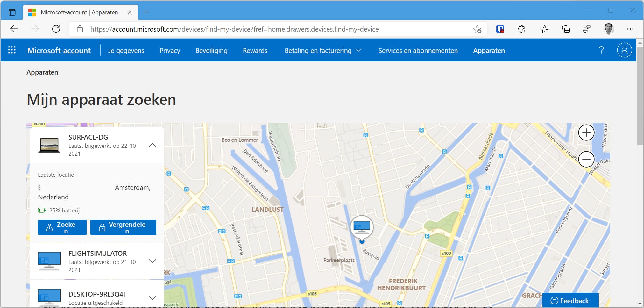Open the Microsoft apps launcher grid
The image size is (644, 308).
tap(12, 50)
